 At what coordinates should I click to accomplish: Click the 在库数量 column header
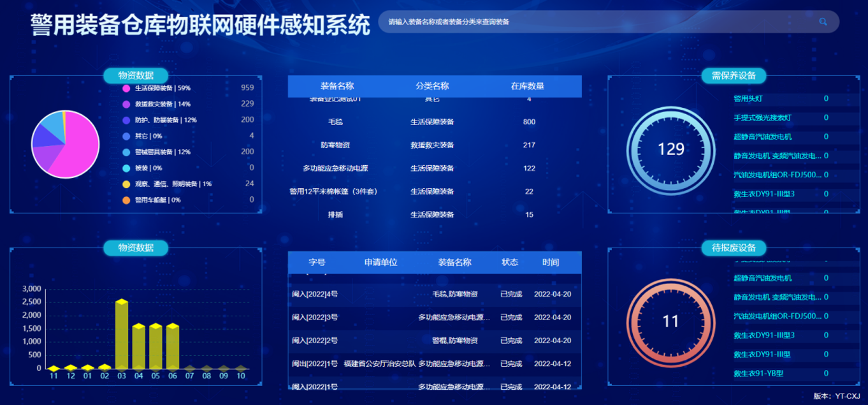coord(527,86)
